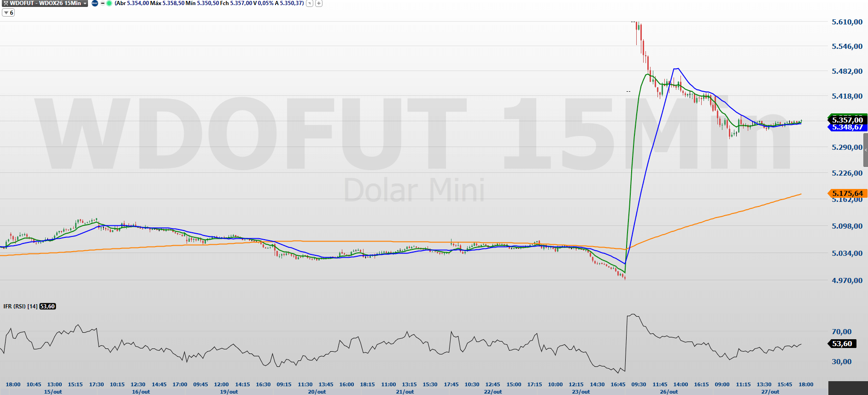The width and height of the screenshot is (868, 395).
Task: Click the side panel handle on right edge
Action: 866,150
